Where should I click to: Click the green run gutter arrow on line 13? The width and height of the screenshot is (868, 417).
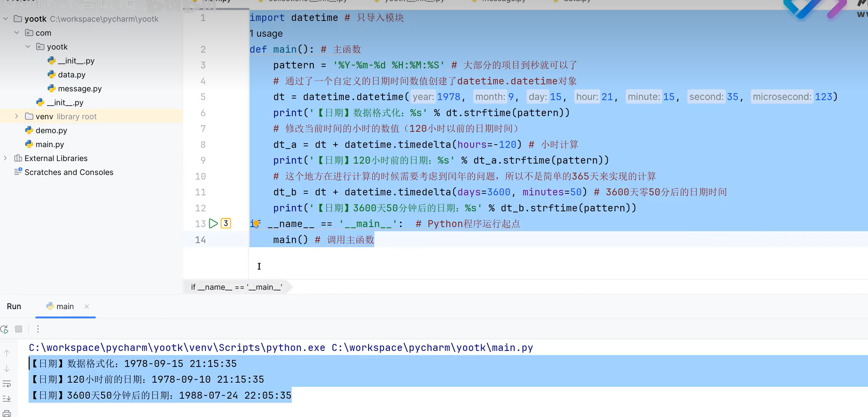(213, 223)
